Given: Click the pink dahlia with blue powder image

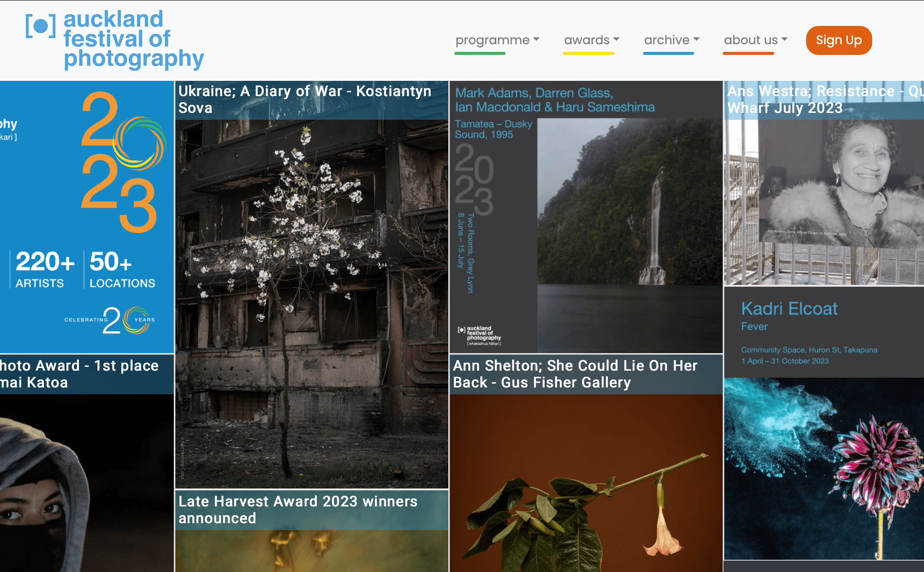Looking at the screenshot, I should (x=823, y=469).
